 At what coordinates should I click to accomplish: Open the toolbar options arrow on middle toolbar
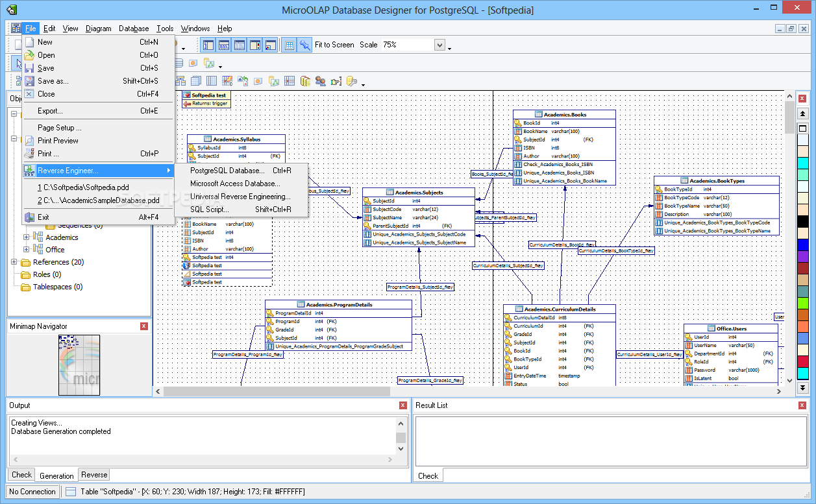(x=220, y=66)
